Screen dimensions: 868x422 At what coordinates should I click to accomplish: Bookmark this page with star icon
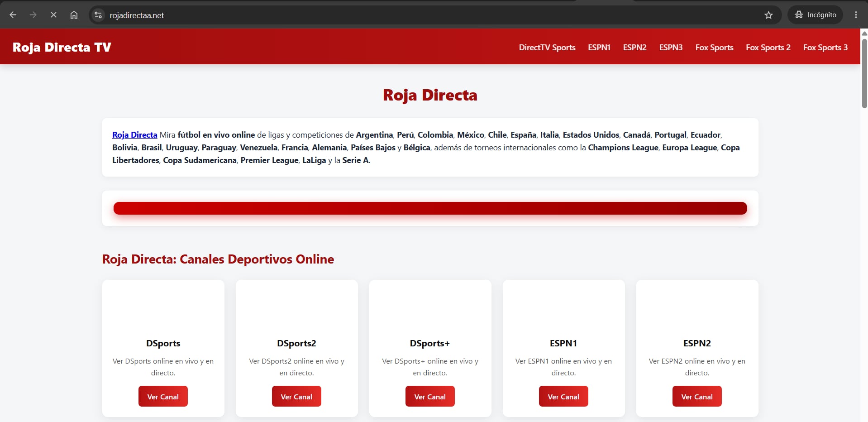pyautogui.click(x=768, y=15)
